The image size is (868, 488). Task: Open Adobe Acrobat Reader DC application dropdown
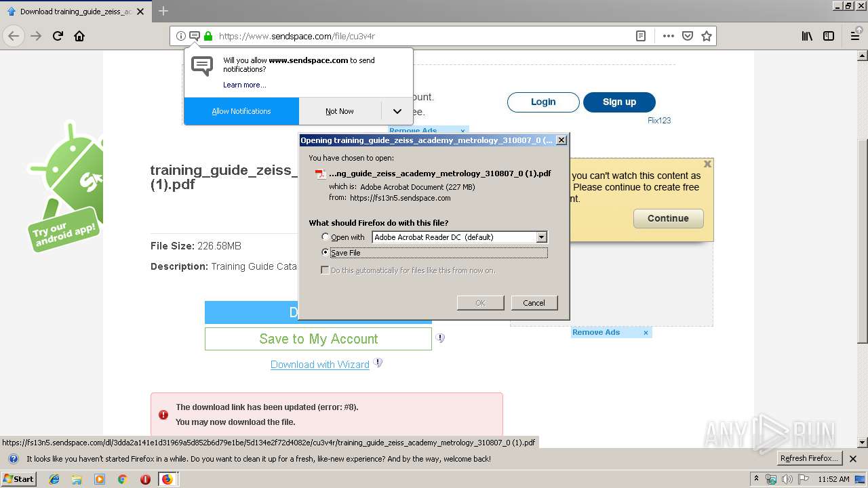459,237
